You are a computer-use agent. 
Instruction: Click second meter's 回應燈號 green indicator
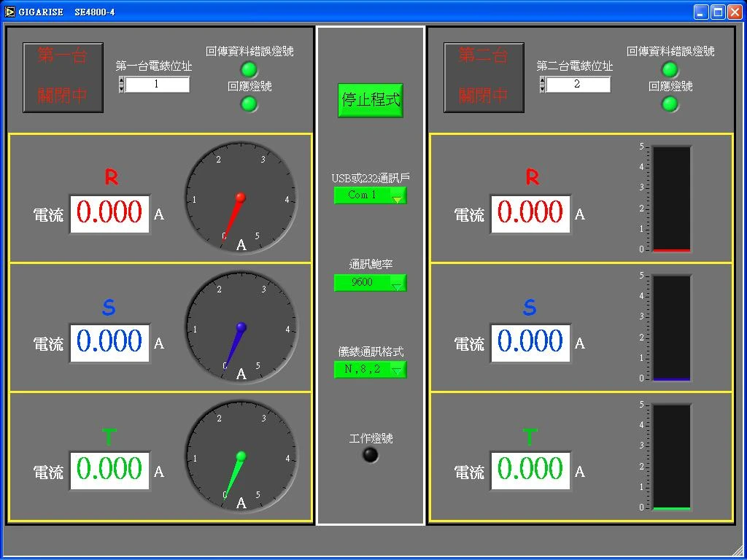click(670, 104)
